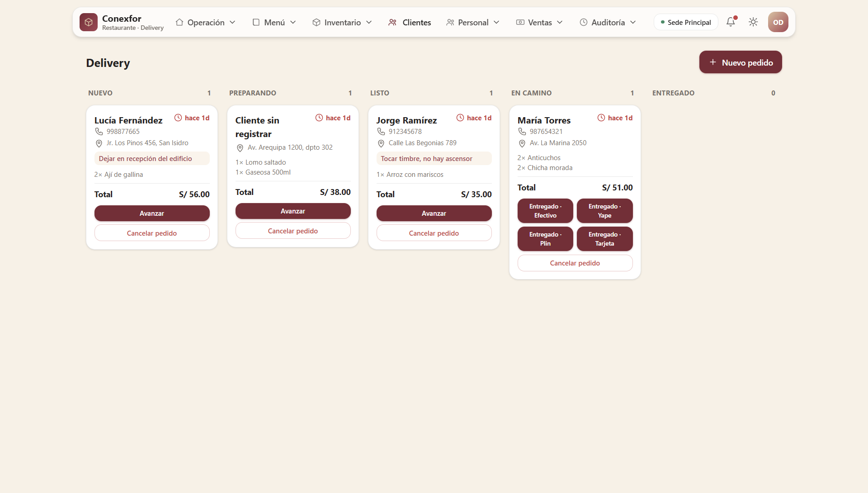Cancel Jorge Ramírez's order
Screen dimensions: 868x493
coord(434,233)
